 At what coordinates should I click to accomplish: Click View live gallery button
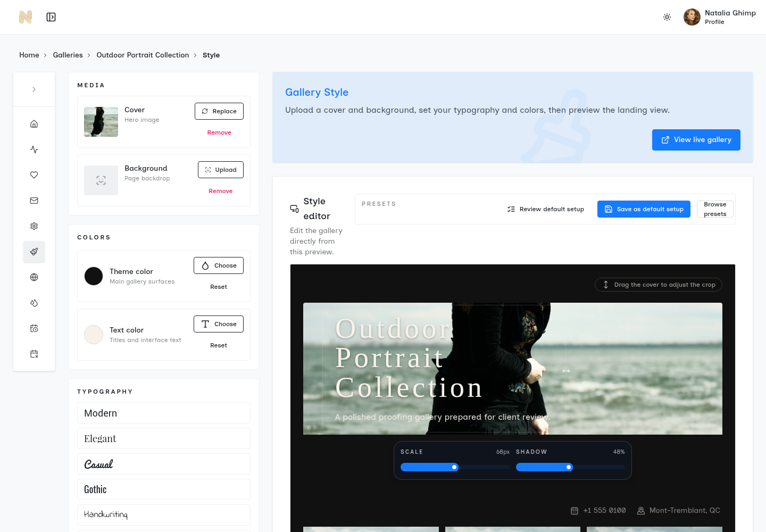coord(696,140)
